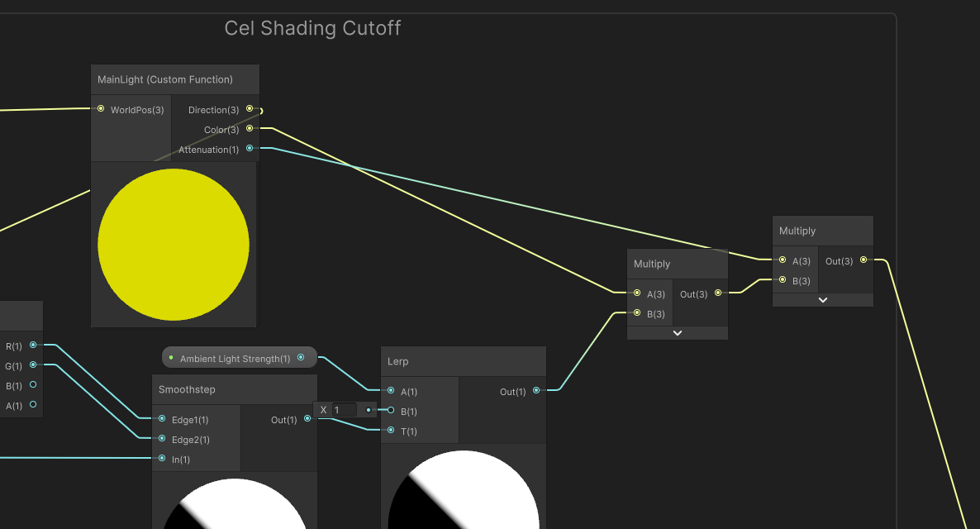The image size is (980, 529).
Task: Toggle the exposed indicator on Ambient Light Strength
Action: click(172, 357)
